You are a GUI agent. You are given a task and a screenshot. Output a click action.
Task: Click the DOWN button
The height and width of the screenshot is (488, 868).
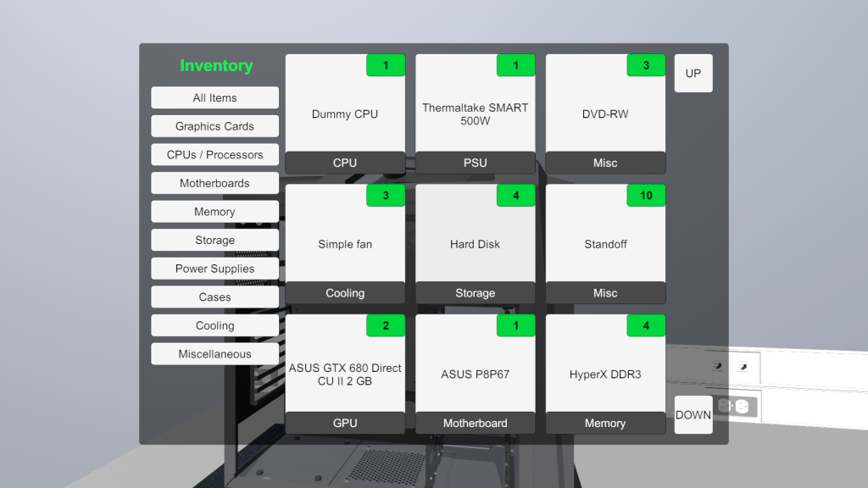(x=693, y=415)
